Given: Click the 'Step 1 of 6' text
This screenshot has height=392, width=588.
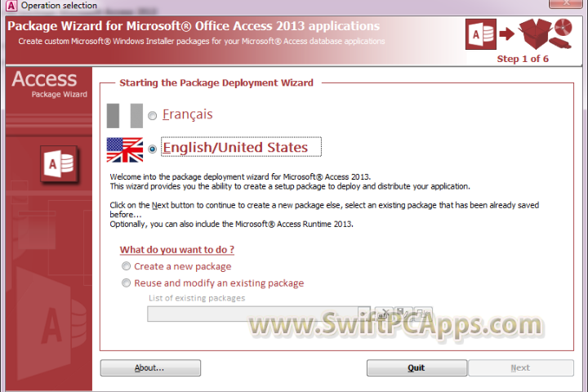Looking at the screenshot, I should [523, 59].
